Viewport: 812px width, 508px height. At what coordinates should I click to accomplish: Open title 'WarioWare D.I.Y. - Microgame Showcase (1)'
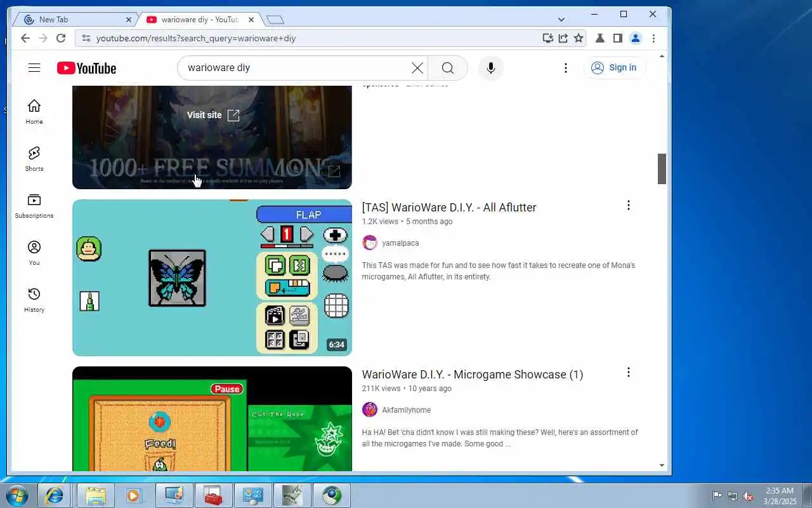click(x=473, y=375)
